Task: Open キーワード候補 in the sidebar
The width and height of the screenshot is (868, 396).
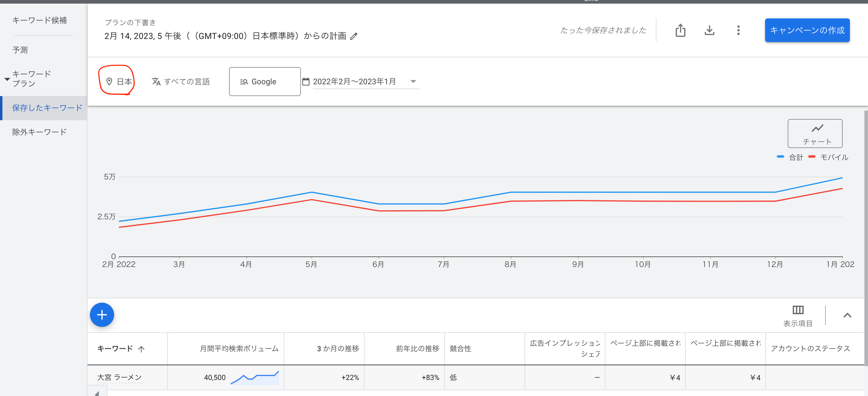Action: (40, 20)
